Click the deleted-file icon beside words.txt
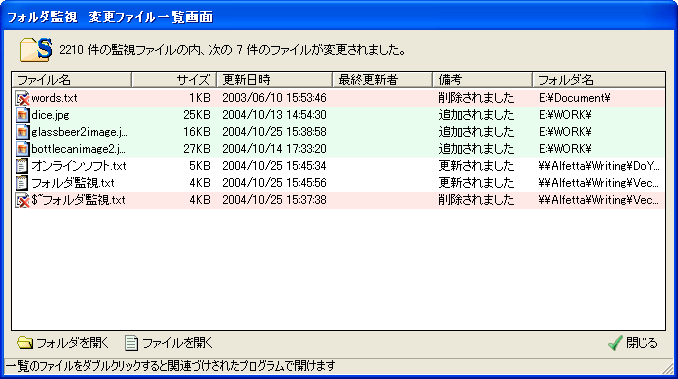The image size is (678, 379). click(22, 98)
